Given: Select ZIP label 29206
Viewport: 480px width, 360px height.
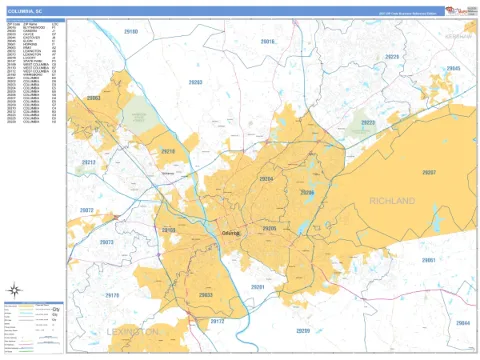Looking at the screenshot, I should (307, 193).
